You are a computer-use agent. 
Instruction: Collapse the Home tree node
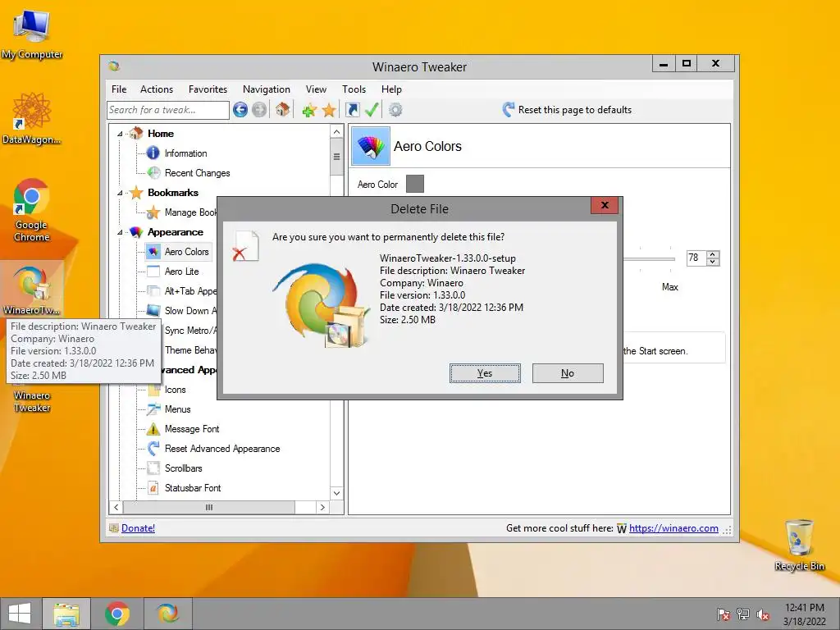[x=120, y=134]
